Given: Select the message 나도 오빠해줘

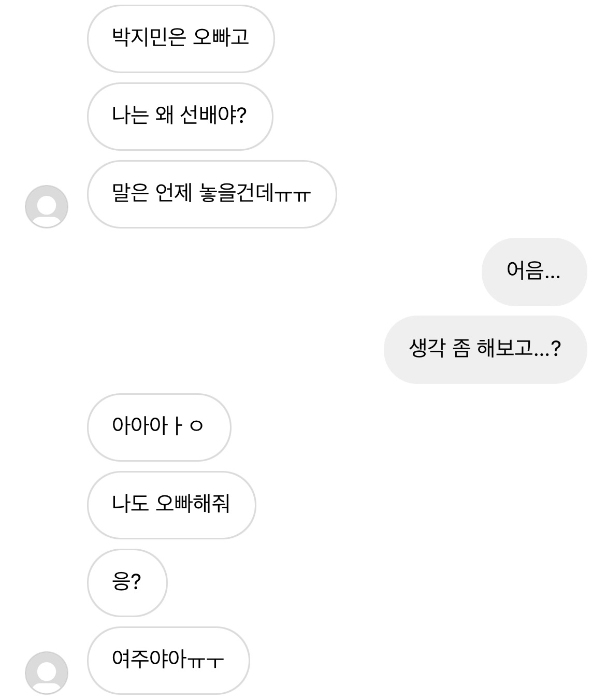Looking at the screenshot, I should pos(171,505).
